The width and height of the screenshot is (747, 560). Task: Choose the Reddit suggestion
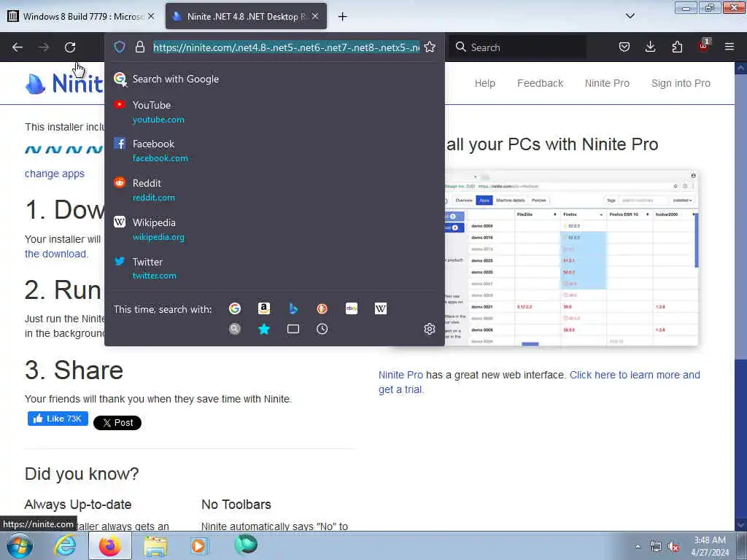click(x=274, y=190)
